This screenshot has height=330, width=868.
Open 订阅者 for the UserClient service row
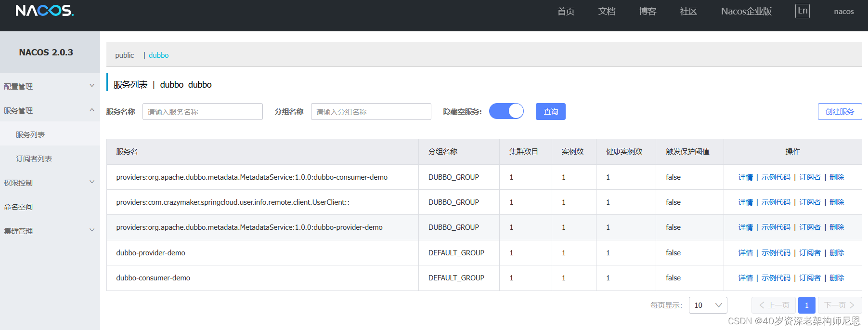tap(810, 202)
